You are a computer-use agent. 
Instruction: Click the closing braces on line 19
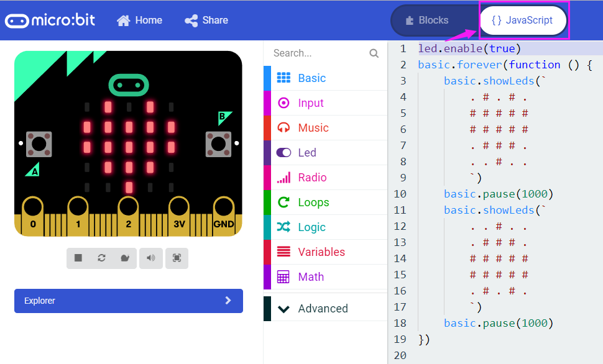tap(424, 339)
